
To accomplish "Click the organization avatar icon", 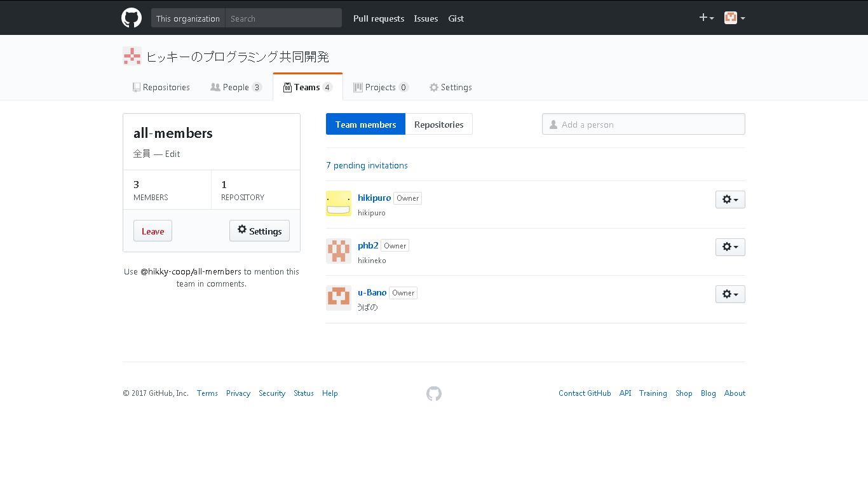I will (x=132, y=57).
